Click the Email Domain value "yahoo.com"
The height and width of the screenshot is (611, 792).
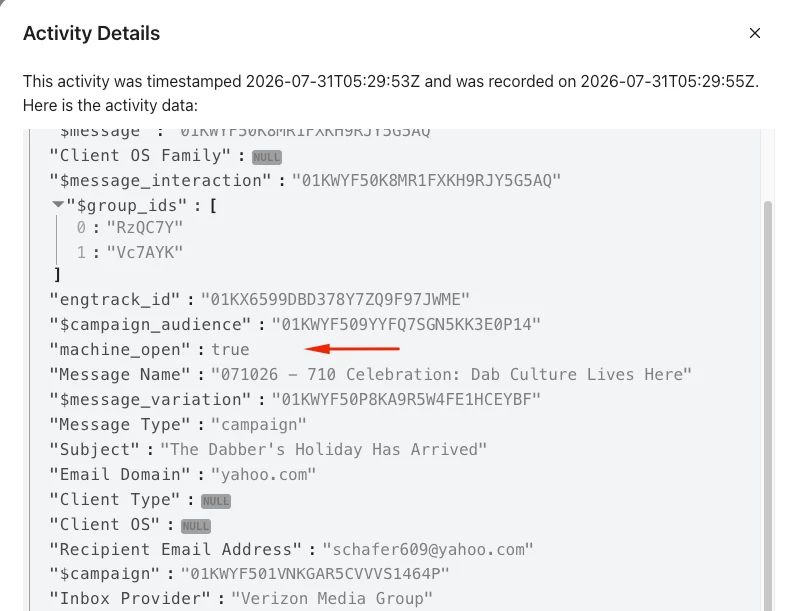263,475
